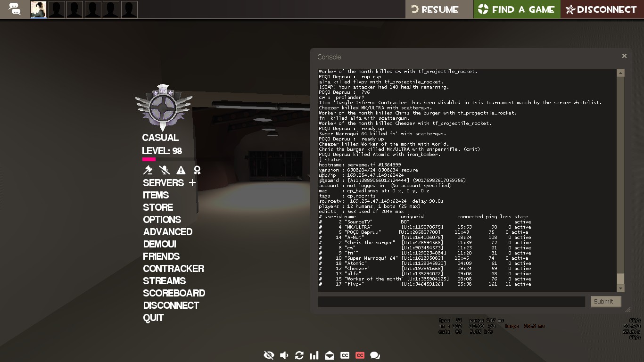The width and height of the screenshot is (644, 362).
Task: Select the player avatar with photo
Action: [38, 9]
